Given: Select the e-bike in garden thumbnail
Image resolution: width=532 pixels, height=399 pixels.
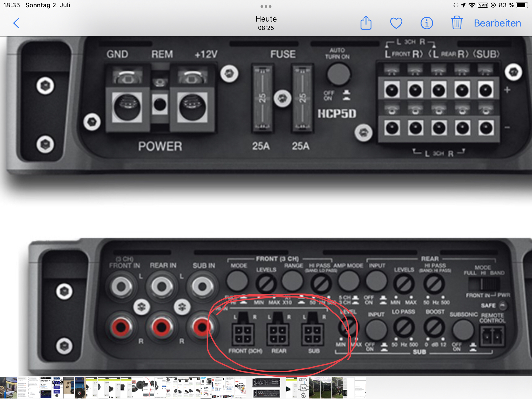Looking at the screenshot, I should (337, 388).
